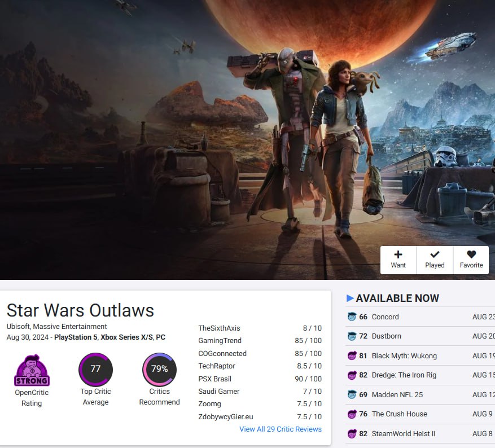Viewport: 495px width, 448px height.
Task: Click the rating icon beside Dustborn
Action: (352, 336)
